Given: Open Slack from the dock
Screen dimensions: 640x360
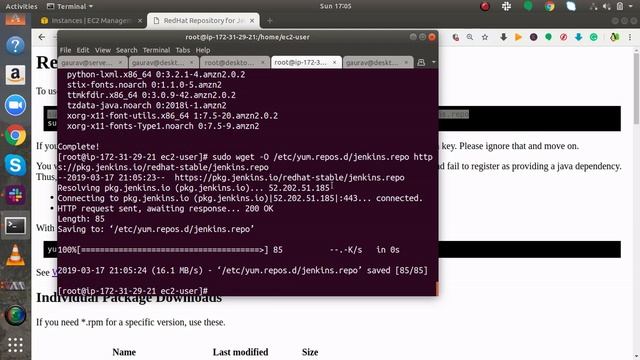Looking at the screenshot, I should point(15,195).
